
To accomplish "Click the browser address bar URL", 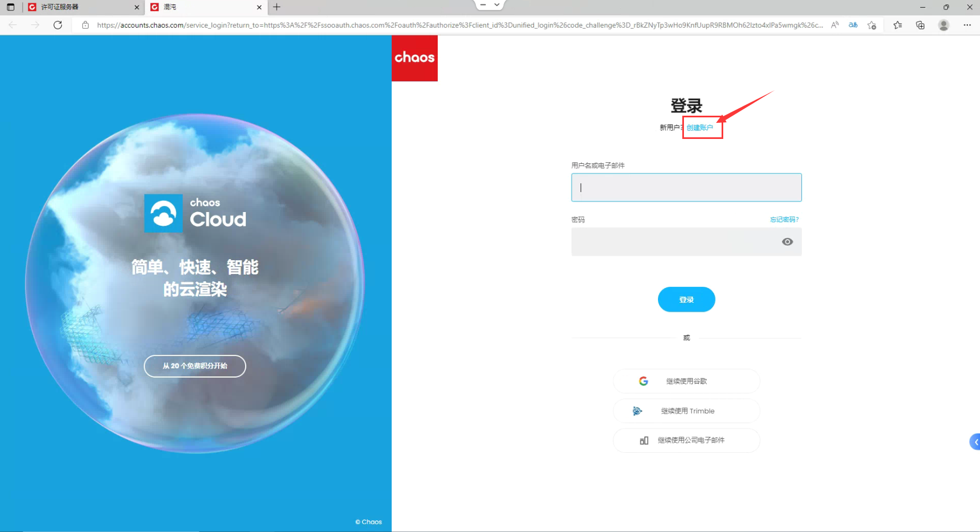I will click(x=459, y=25).
